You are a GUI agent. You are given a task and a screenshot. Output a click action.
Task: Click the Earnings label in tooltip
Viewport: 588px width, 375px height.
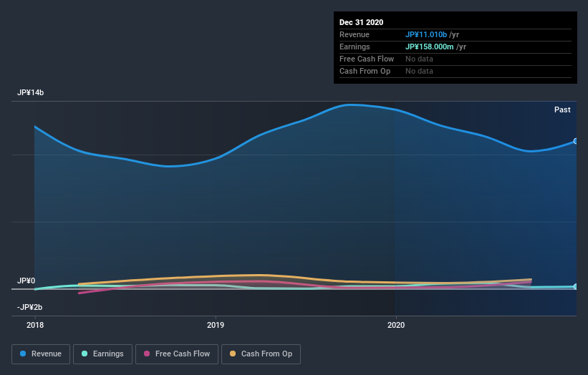coord(355,47)
